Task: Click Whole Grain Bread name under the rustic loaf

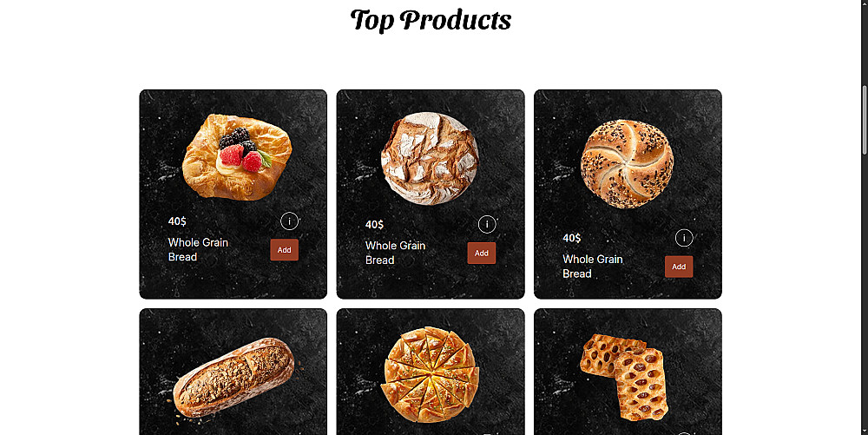Action: point(395,253)
